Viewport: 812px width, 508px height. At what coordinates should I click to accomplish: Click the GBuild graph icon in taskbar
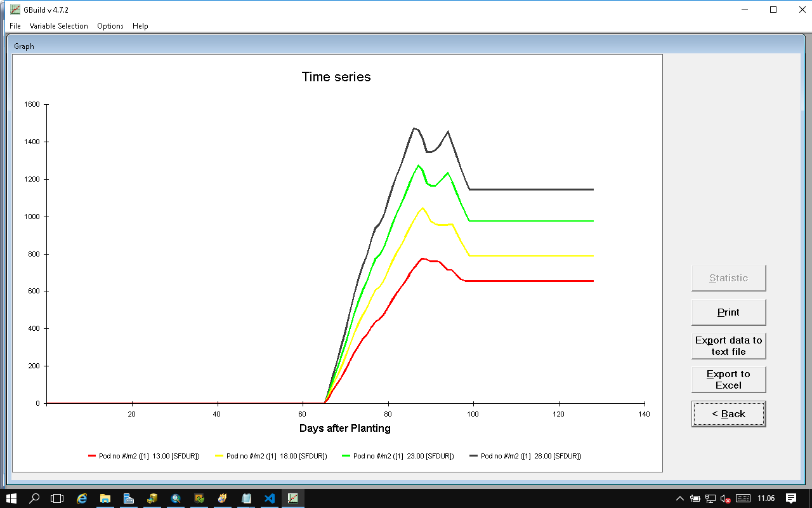pos(293,498)
